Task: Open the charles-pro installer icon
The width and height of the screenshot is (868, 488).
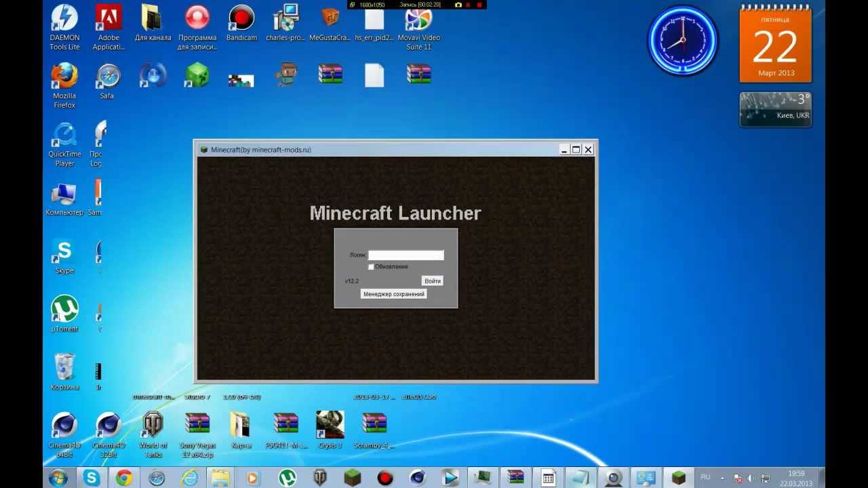Action: 285,23
